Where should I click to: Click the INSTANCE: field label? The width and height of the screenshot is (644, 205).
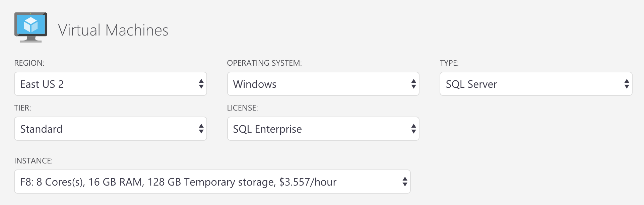pyautogui.click(x=33, y=161)
